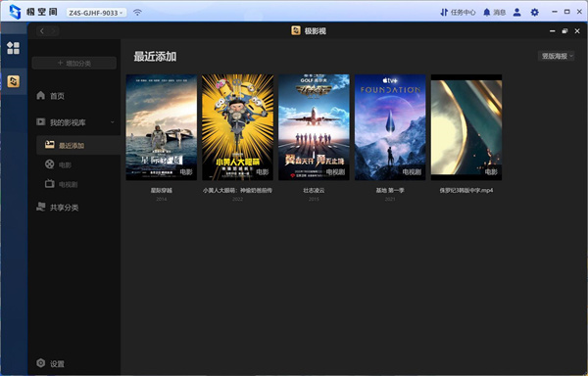Open 任务中心 label in top bar
The width and height of the screenshot is (588, 376).
click(464, 13)
